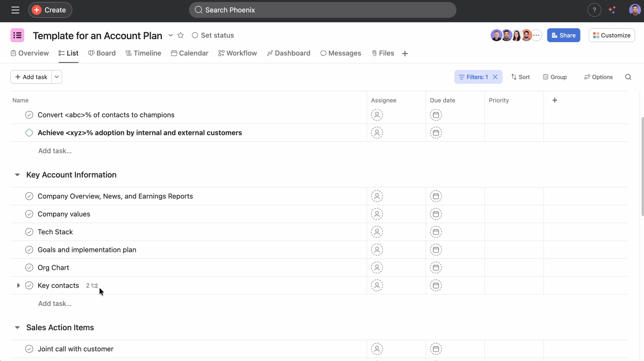Screen dimensions: 644x361
Task: Complete the Goals and implementation plan task
Action: click(29, 250)
